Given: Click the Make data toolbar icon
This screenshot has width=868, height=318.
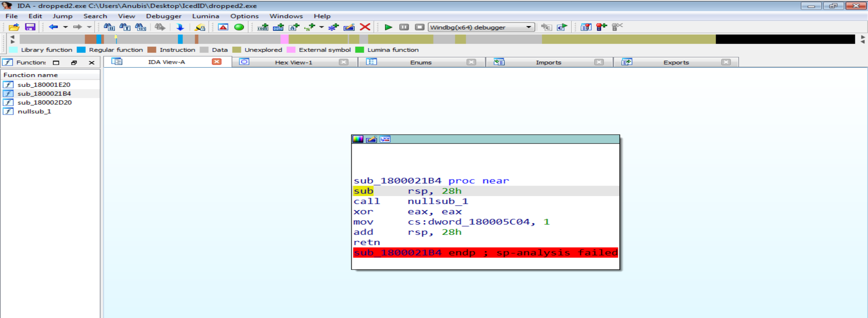Looking at the screenshot, I should [x=278, y=27].
